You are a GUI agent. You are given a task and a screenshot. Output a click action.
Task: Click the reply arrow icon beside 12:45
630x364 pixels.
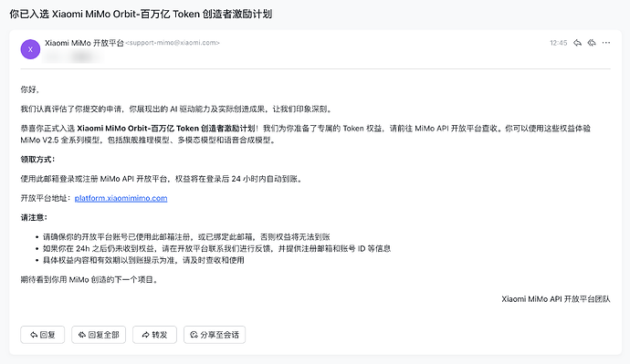pos(577,43)
